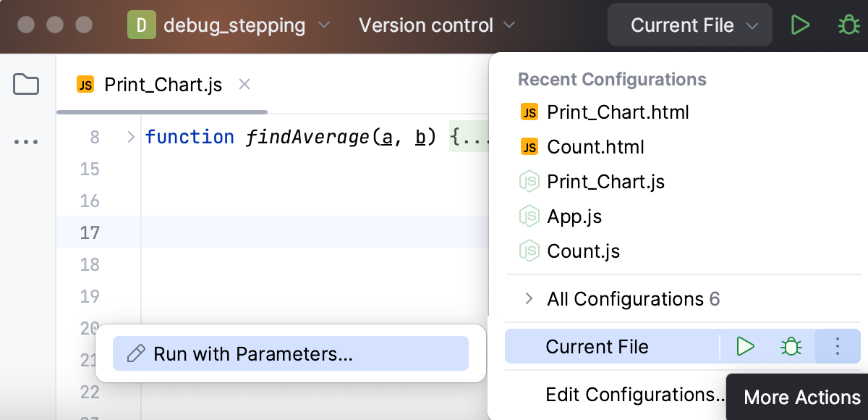Run the Current File configuration via its play icon
868x420 pixels.
[745, 346]
